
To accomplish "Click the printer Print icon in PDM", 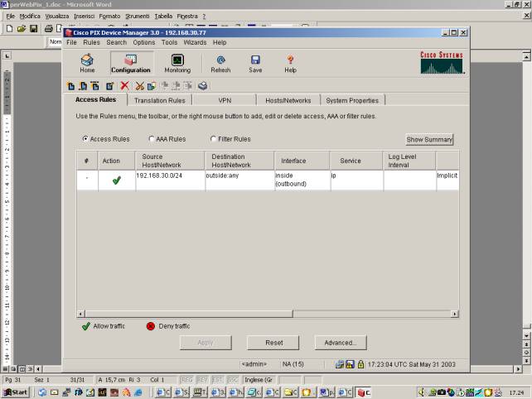I will click(202, 86).
